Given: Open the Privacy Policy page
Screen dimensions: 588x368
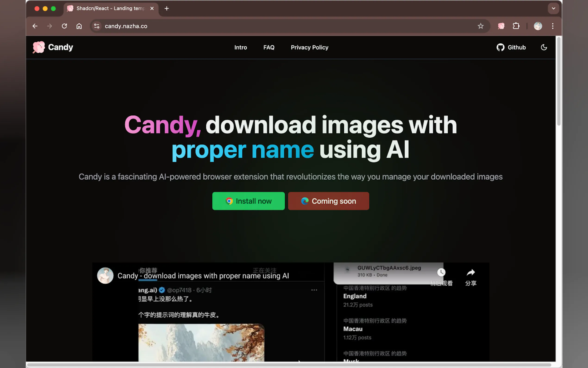Looking at the screenshot, I should pyautogui.click(x=310, y=48).
